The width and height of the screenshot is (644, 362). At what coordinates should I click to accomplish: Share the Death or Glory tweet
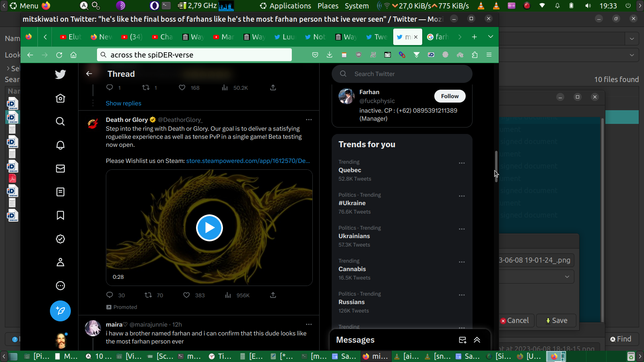coord(273,295)
